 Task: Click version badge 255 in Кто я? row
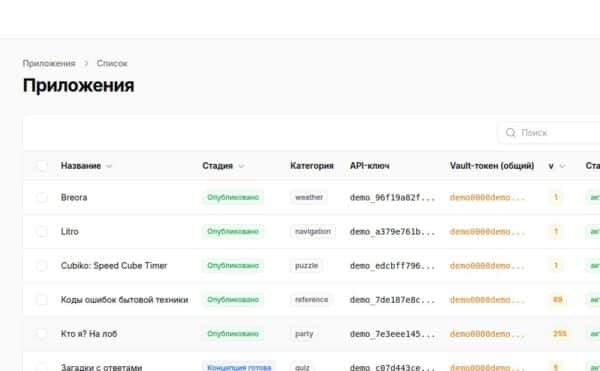(x=559, y=334)
